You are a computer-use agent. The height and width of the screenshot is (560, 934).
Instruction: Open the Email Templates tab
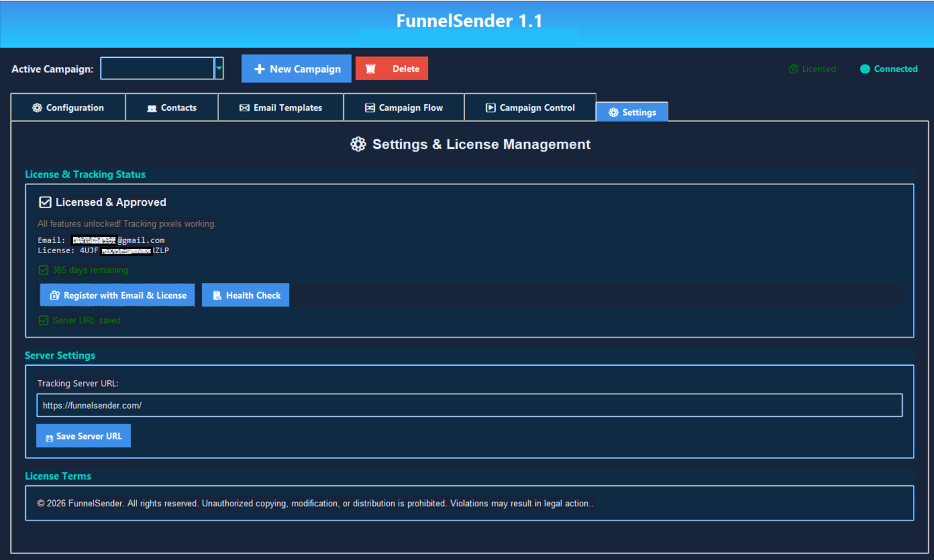click(x=281, y=107)
